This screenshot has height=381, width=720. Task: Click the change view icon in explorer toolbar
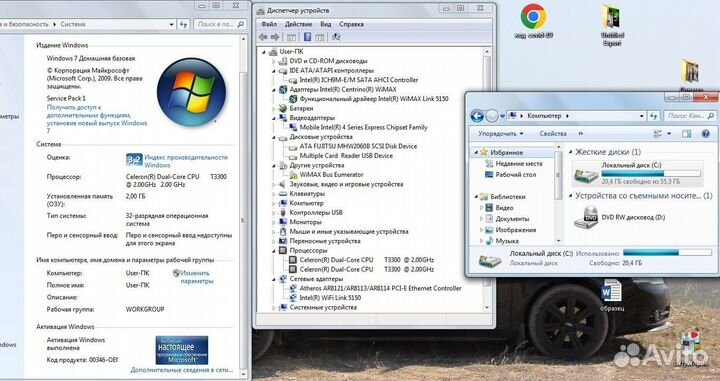658,134
